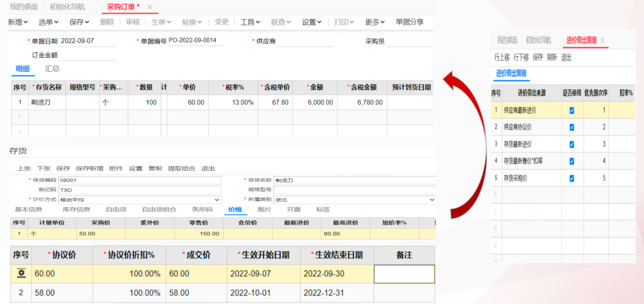Open the 更多 menu
This screenshot has height=304, width=644.
click(x=375, y=22)
